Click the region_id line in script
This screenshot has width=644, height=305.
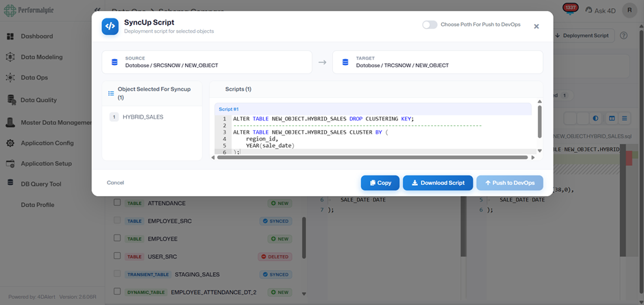[262, 139]
